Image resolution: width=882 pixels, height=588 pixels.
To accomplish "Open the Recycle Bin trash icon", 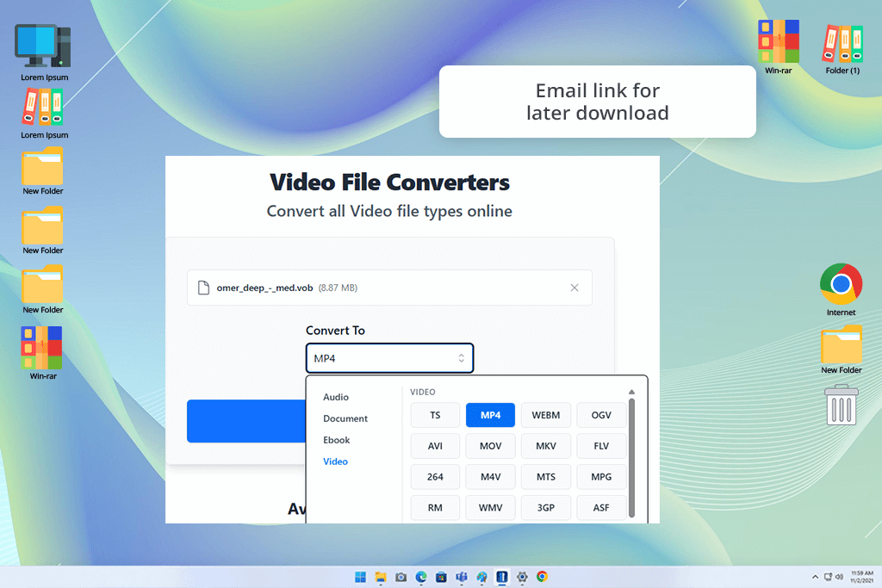I will 841,405.
